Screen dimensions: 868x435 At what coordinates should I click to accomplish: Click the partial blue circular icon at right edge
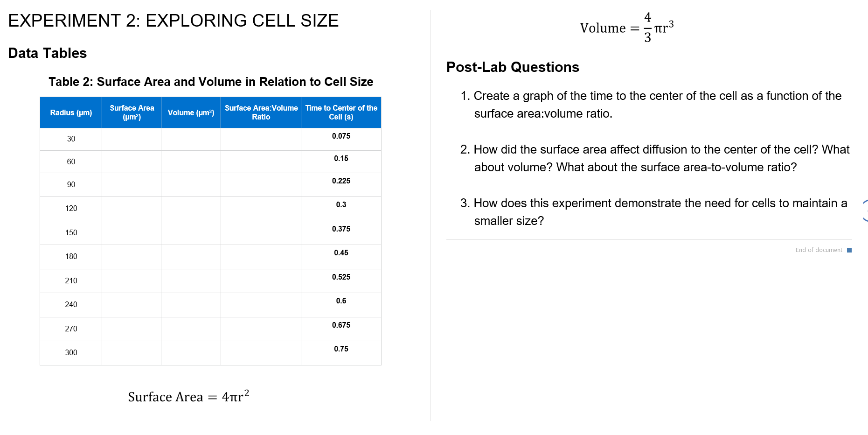(x=865, y=210)
